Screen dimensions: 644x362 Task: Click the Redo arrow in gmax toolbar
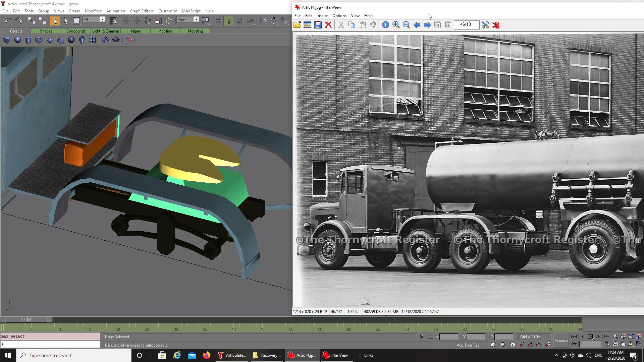coord(19,21)
